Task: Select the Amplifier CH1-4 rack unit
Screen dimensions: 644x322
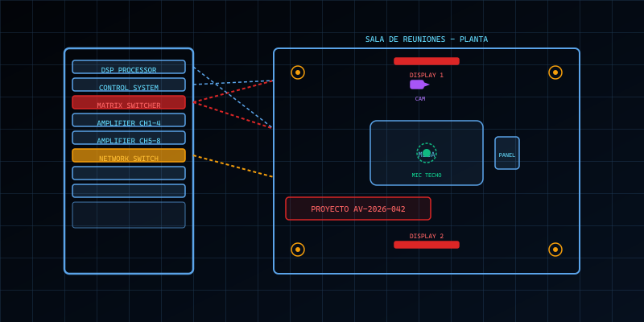Action: pos(129,120)
